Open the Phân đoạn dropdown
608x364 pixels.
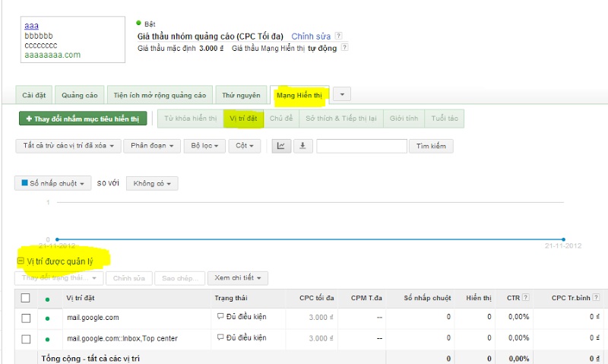[x=152, y=146]
